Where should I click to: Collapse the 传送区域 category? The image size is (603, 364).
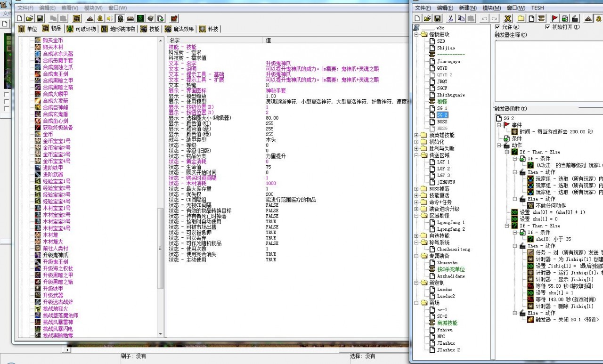pos(416,155)
